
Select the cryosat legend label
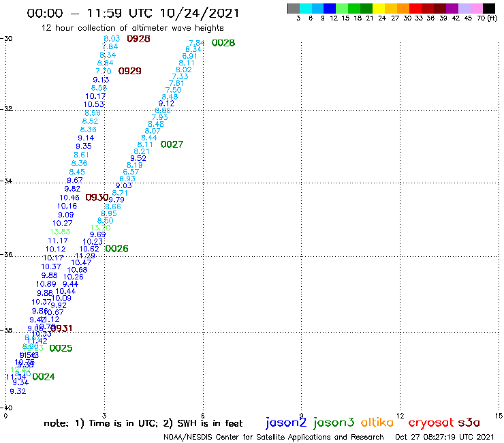coord(431,423)
